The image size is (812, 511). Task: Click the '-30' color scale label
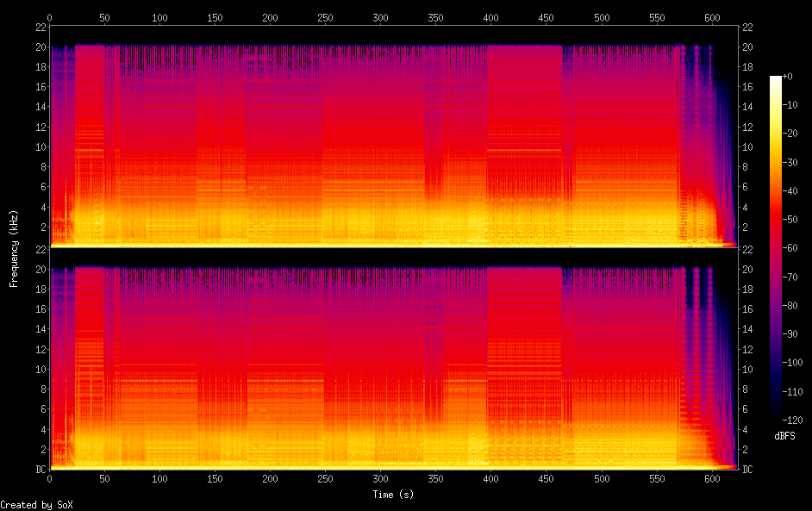click(x=790, y=163)
